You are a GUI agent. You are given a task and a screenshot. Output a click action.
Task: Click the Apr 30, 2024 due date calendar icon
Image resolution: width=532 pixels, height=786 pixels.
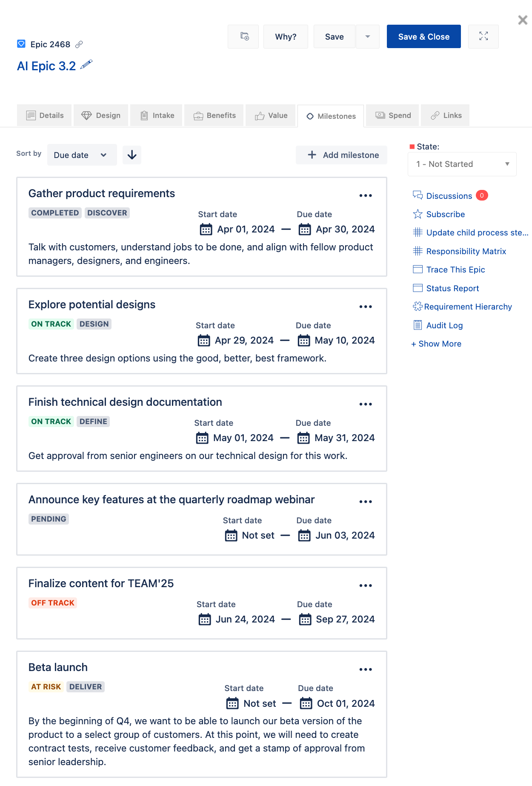pyautogui.click(x=305, y=229)
